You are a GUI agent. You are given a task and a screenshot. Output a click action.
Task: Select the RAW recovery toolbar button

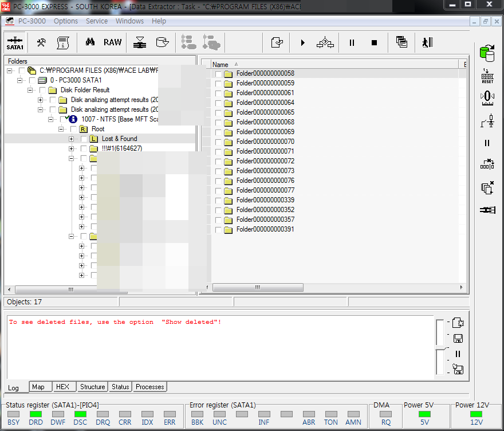(112, 42)
